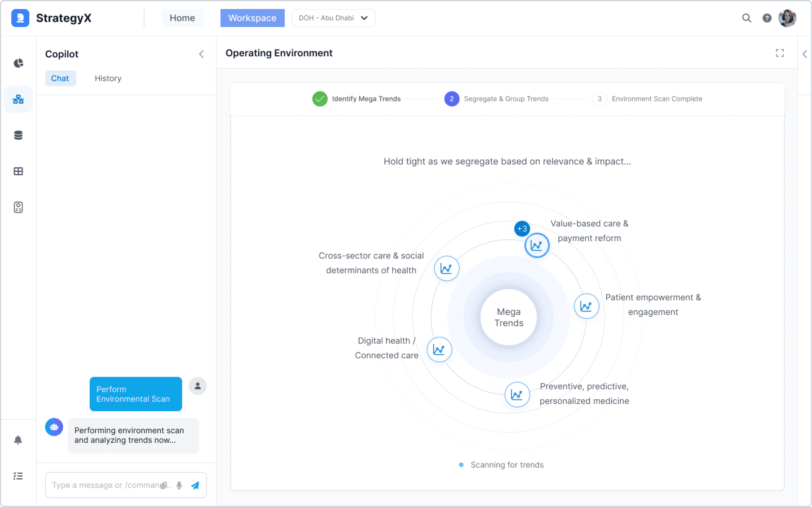Click the org hierarchy sidebar icon
This screenshot has width=812, height=507.
(x=19, y=99)
